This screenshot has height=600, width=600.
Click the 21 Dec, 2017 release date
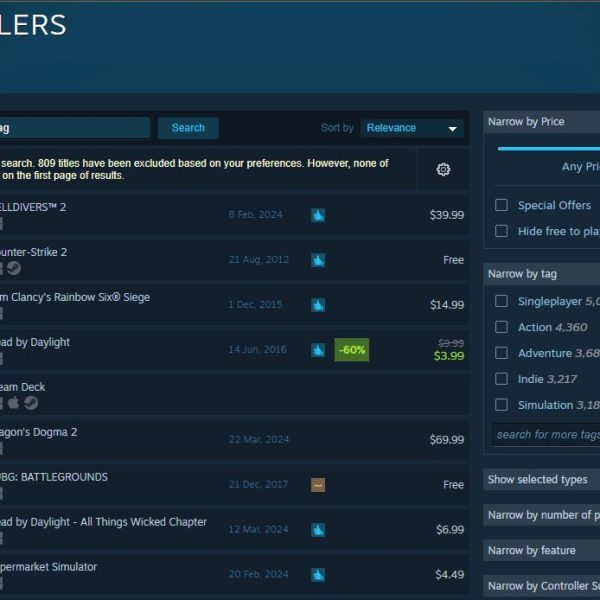[258, 484]
